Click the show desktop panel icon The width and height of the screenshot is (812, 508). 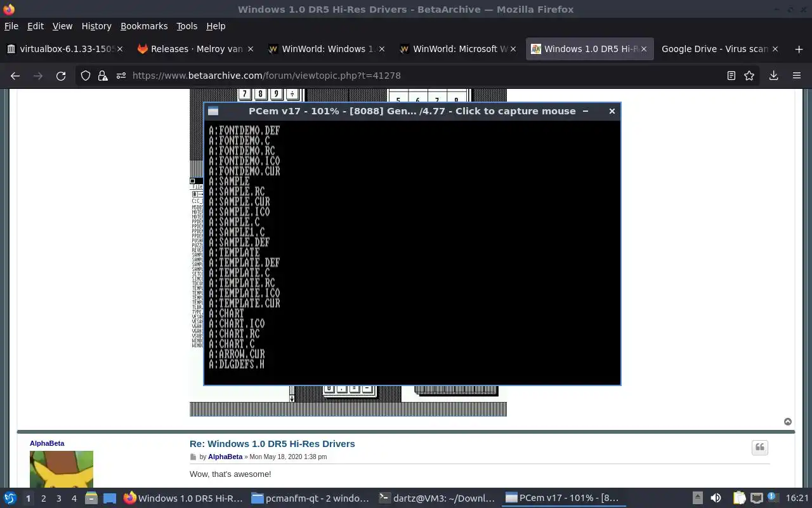(x=110, y=498)
